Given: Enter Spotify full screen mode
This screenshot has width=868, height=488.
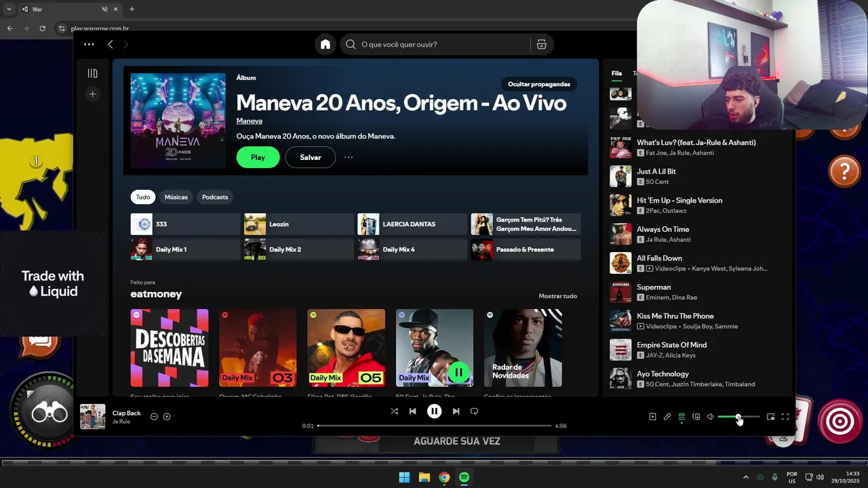Looking at the screenshot, I should [785, 417].
